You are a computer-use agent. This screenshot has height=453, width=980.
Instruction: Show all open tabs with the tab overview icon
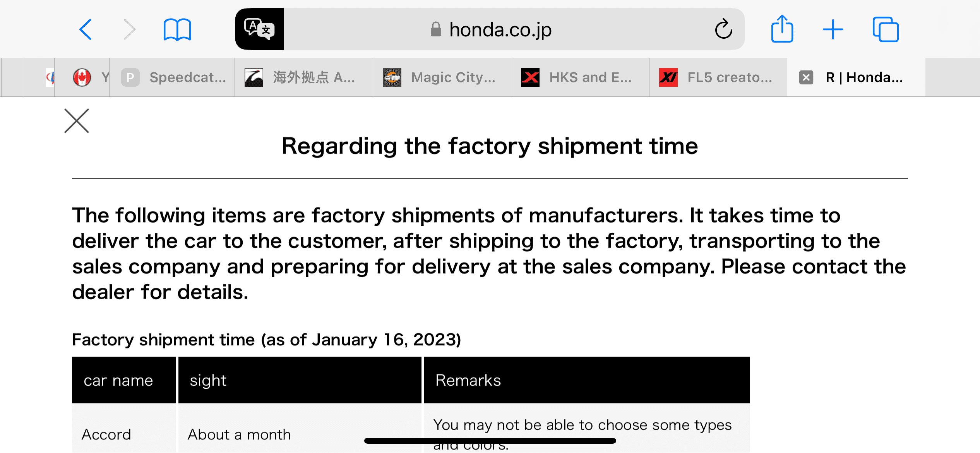(886, 29)
